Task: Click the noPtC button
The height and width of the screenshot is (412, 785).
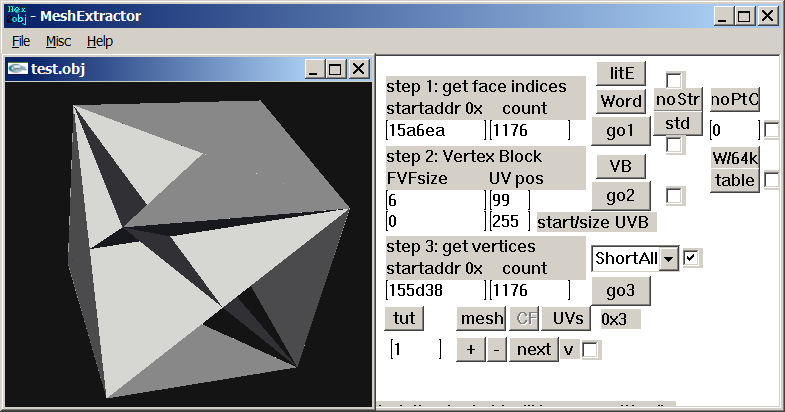Action: [x=735, y=100]
